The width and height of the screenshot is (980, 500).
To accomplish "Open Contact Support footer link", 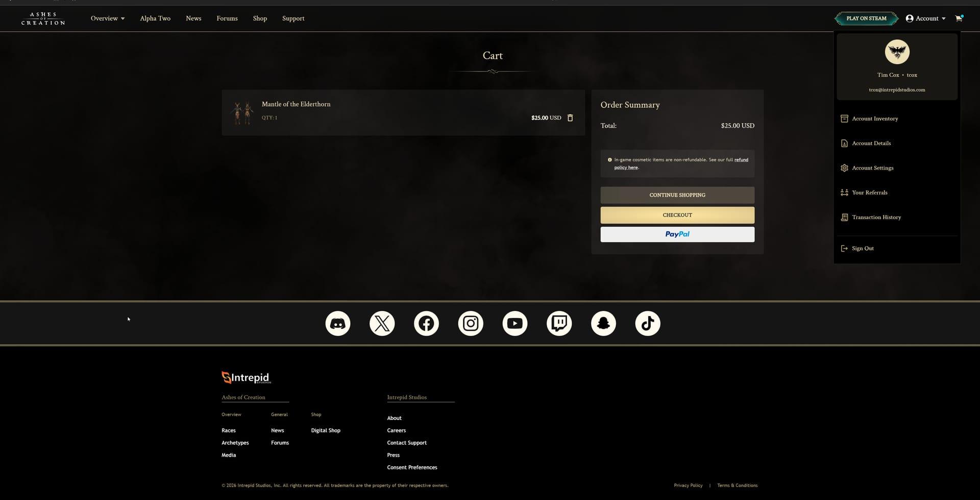I will (x=407, y=443).
